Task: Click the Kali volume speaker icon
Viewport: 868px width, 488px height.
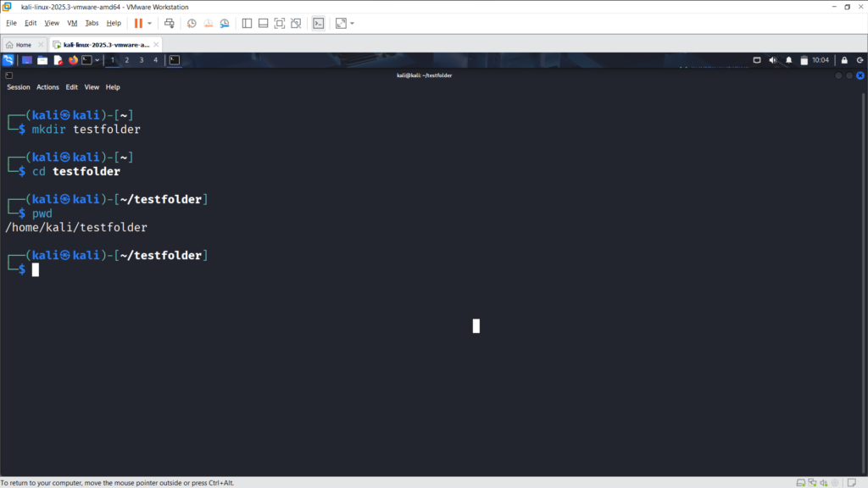Action: point(772,60)
